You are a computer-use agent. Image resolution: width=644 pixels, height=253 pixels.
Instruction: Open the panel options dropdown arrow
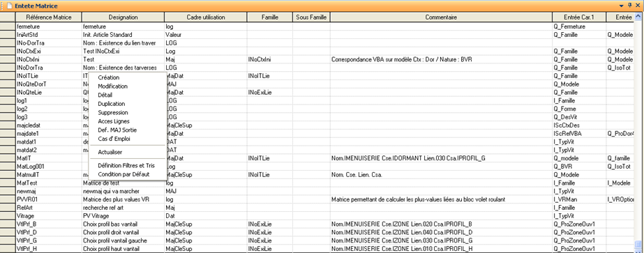click(x=622, y=6)
